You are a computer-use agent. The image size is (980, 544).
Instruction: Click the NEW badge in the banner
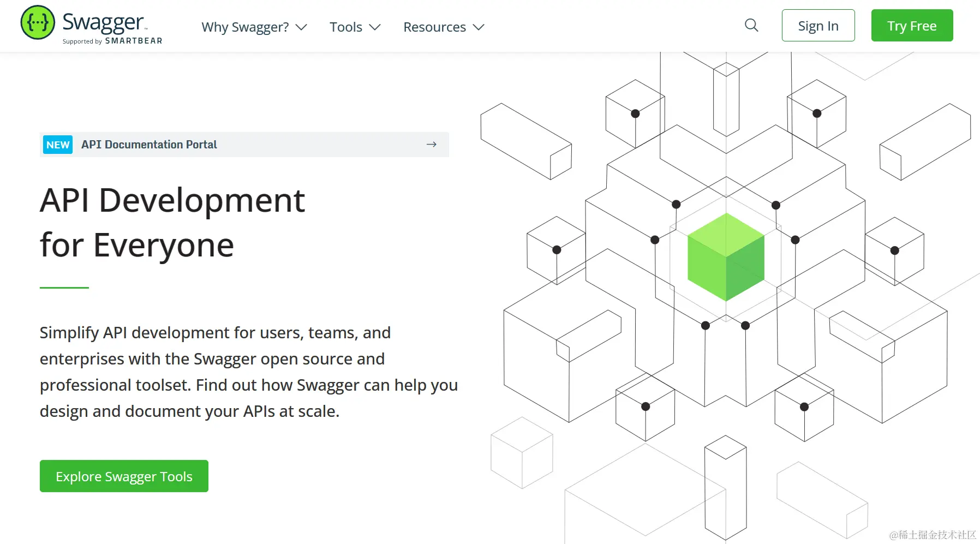58,145
